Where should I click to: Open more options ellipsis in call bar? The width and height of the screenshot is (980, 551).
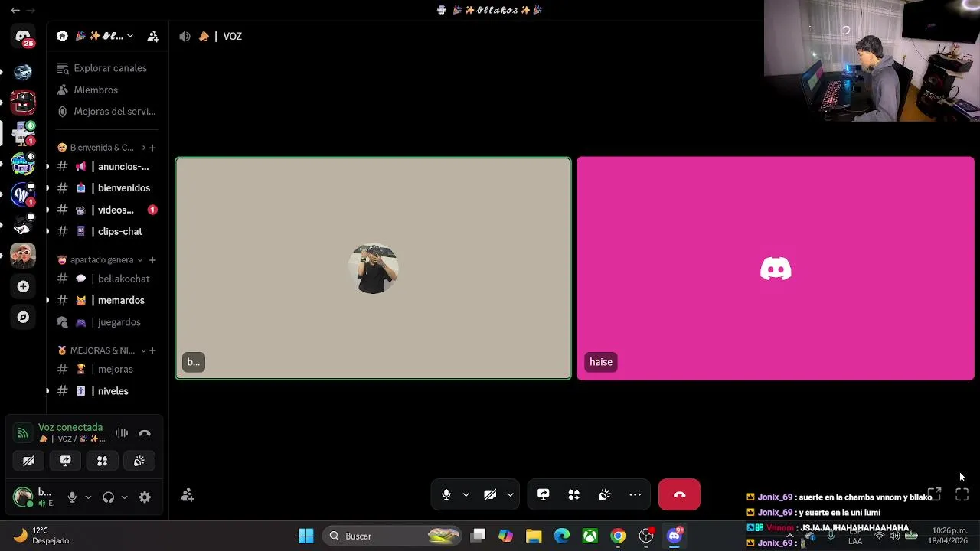point(635,494)
